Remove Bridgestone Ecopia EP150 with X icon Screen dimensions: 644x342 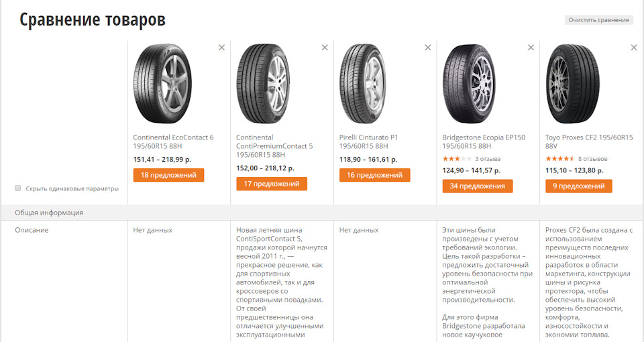(x=531, y=48)
